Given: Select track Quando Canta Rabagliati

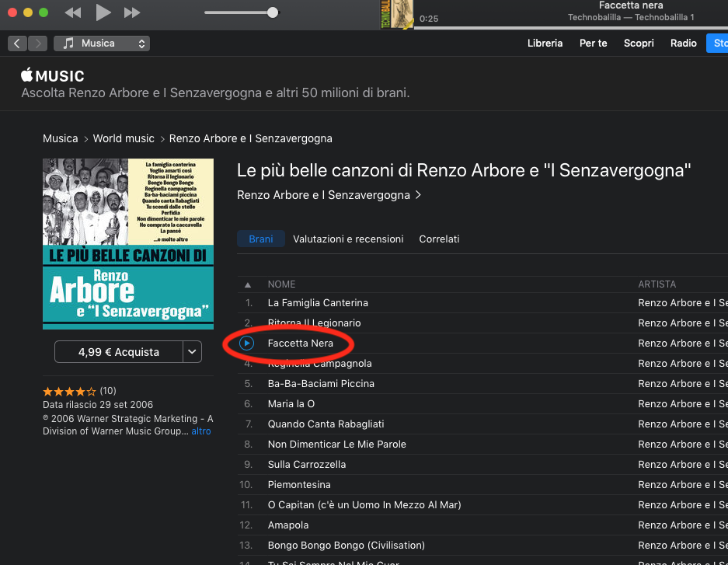Looking at the screenshot, I should (x=326, y=424).
